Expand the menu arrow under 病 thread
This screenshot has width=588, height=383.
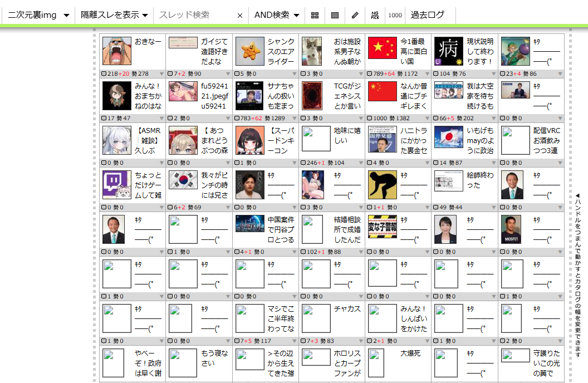493,73
